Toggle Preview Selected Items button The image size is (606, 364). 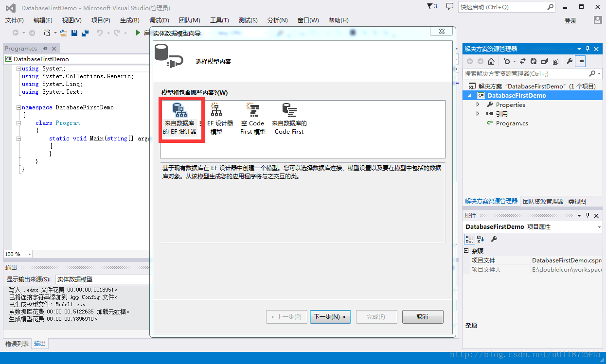point(580,61)
